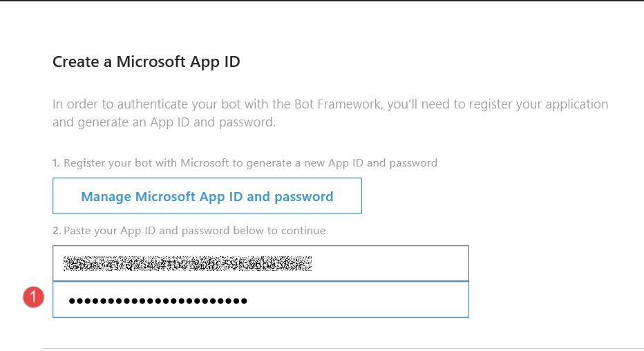Screen dimensions: 644x351
Task: Click the obscured App ID value text
Action: [x=187, y=263]
